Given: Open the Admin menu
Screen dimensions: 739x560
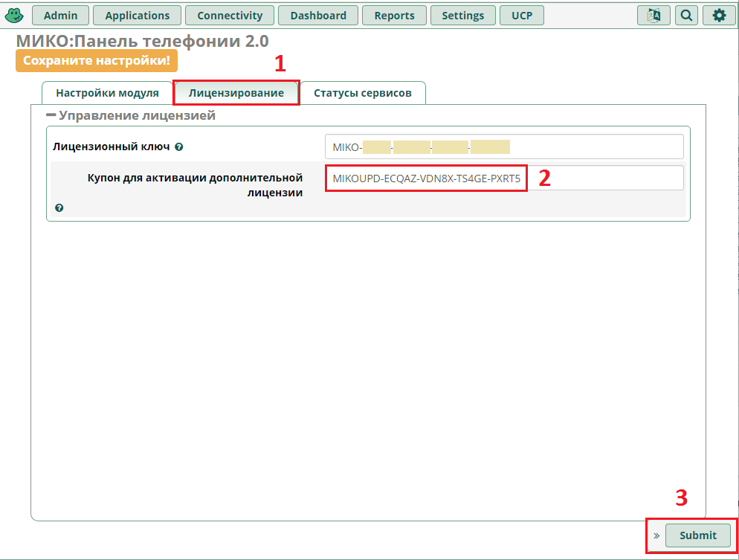Looking at the screenshot, I should coord(66,15).
